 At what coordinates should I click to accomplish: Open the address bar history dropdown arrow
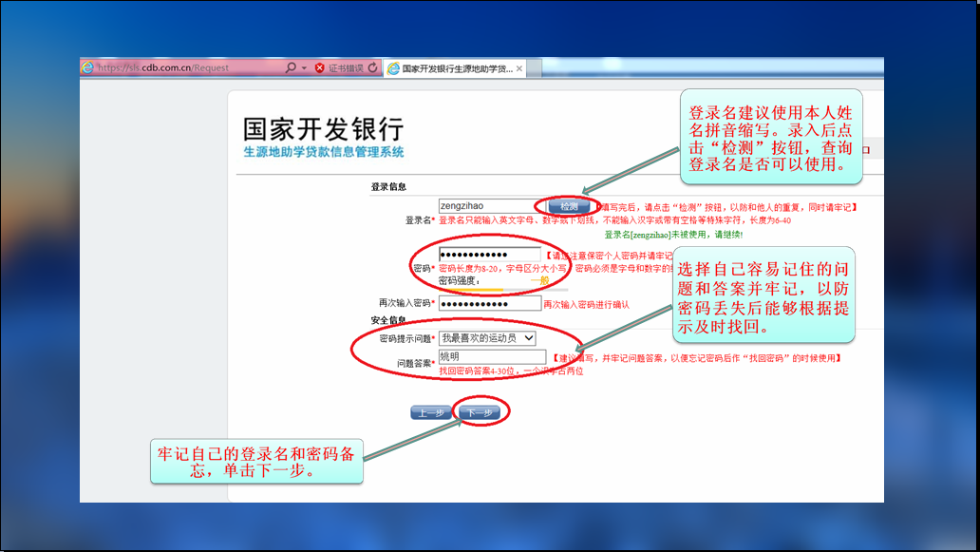pos(304,68)
